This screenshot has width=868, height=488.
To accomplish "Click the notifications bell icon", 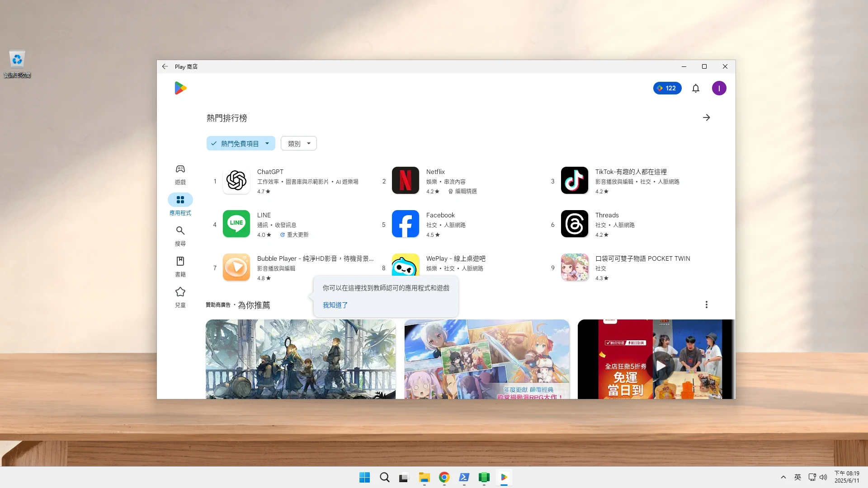I will click(695, 88).
